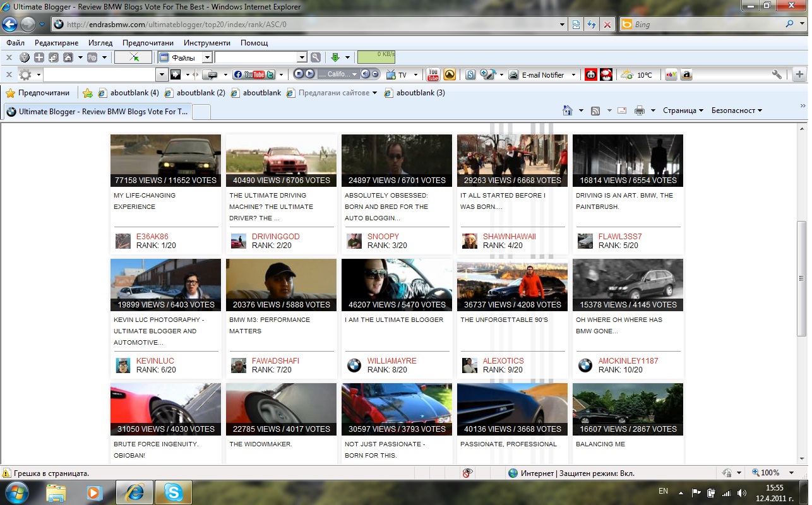Select the Ultimate Blogger browser tab
The image size is (812, 505).
coord(97,112)
